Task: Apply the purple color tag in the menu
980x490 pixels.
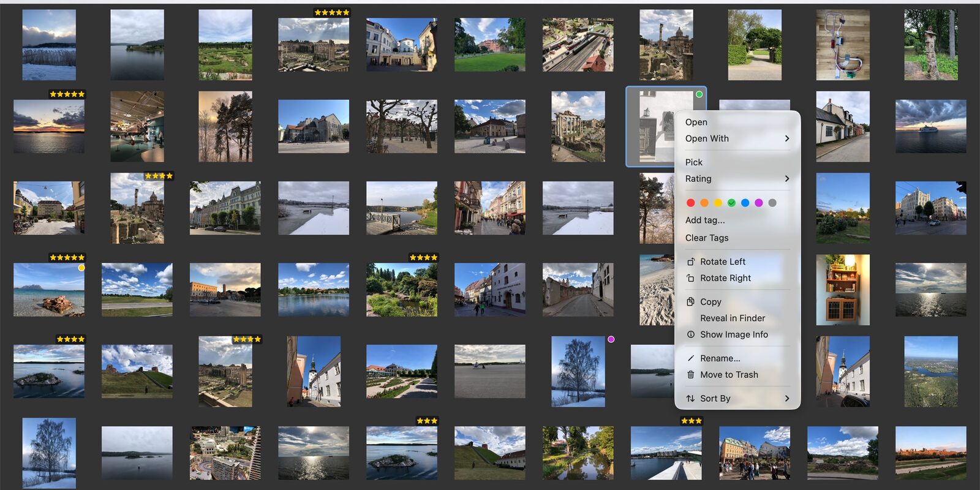Action: pos(759,203)
